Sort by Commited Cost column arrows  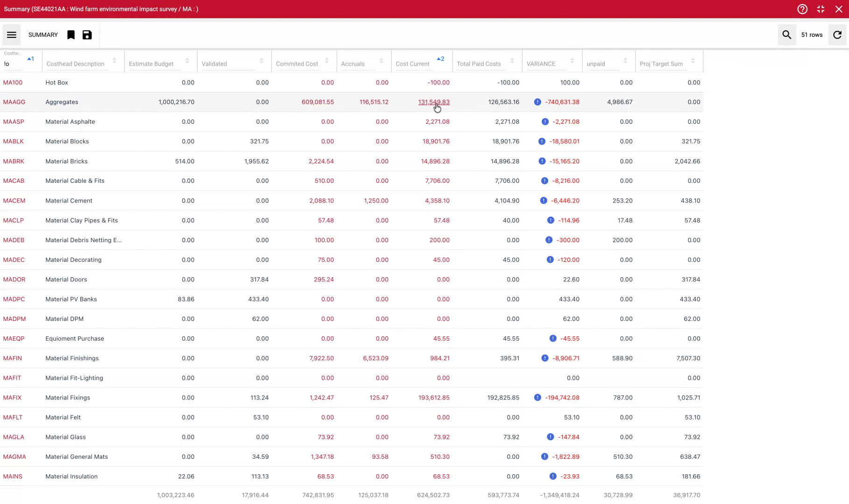[327, 61]
